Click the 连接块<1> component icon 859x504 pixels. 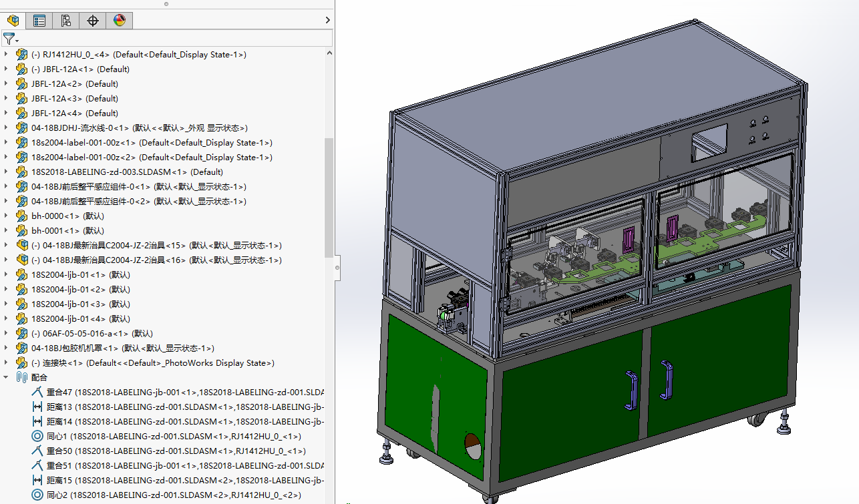[22, 362]
